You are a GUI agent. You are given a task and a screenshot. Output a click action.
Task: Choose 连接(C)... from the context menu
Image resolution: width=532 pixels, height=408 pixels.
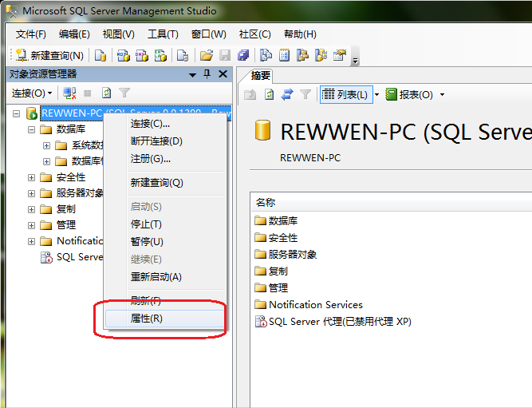point(165,124)
